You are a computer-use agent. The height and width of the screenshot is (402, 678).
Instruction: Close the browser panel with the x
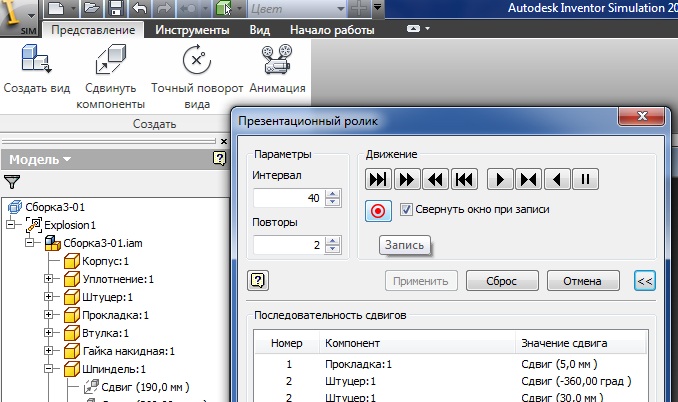click(224, 141)
